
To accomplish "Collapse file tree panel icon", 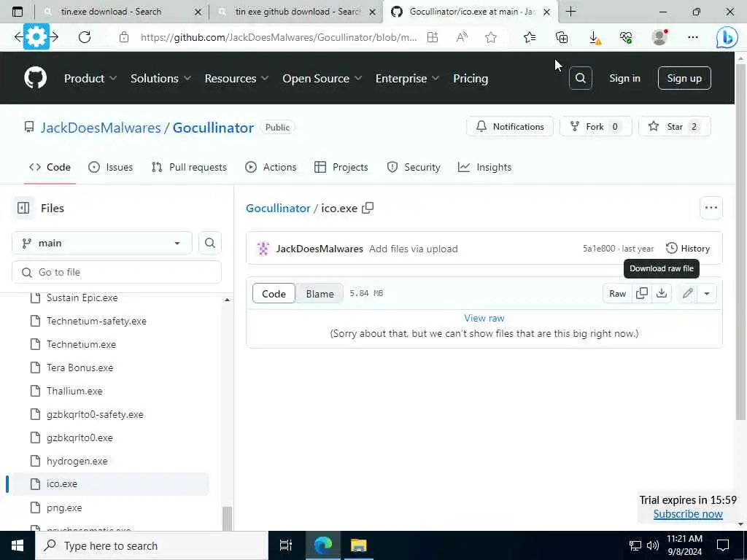I will tap(23, 208).
